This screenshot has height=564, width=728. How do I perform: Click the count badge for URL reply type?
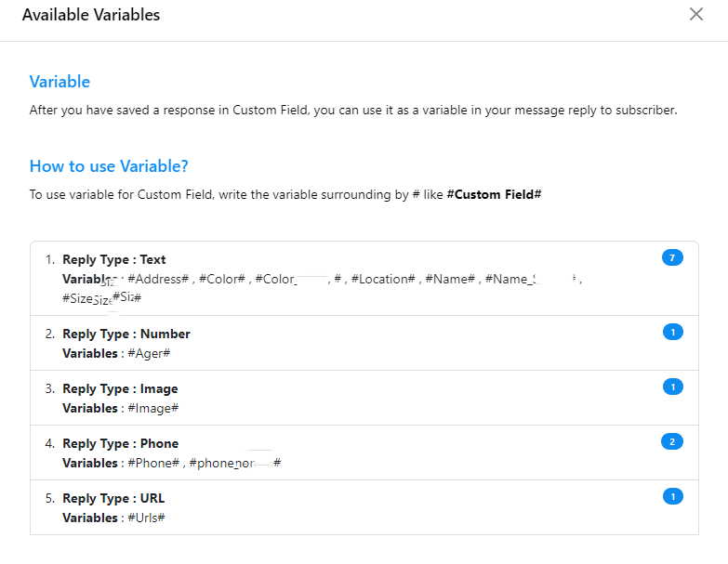(x=672, y=496)
